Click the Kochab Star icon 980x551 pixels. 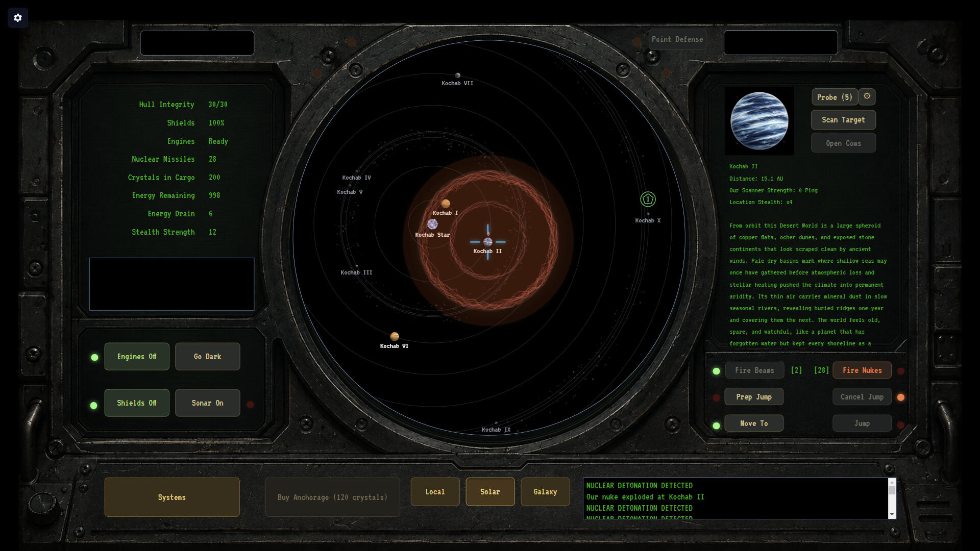point(432,224)
